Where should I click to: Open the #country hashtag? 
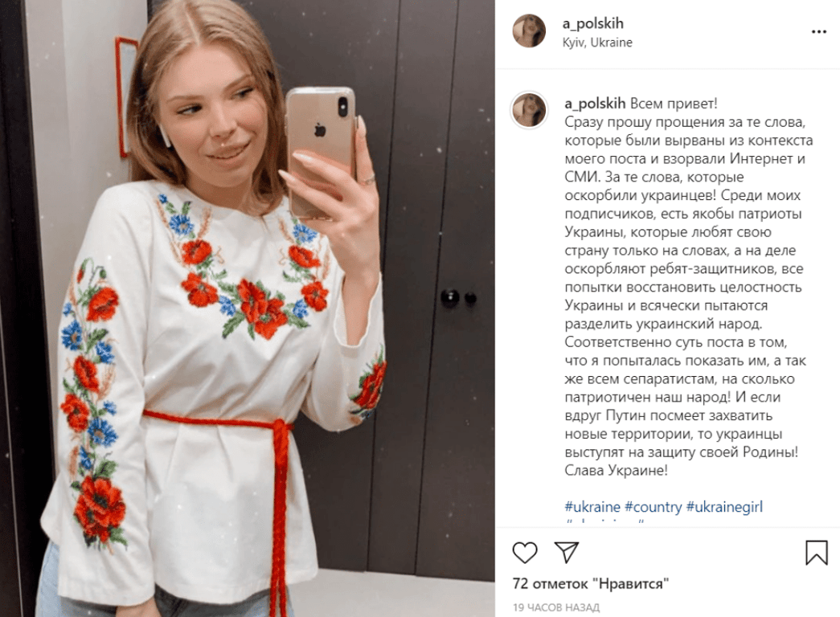point(654,507)
